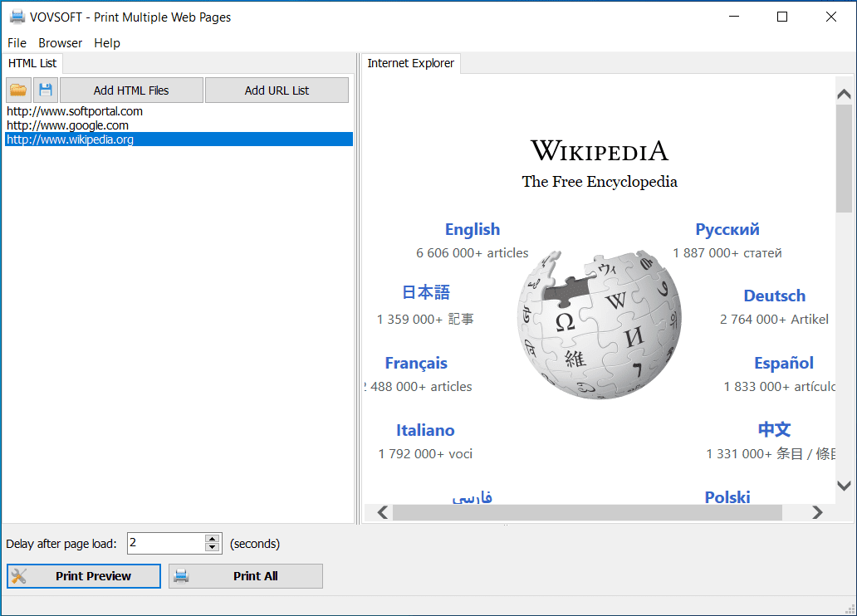Close the VOVSOFT window

click(830, 17)
